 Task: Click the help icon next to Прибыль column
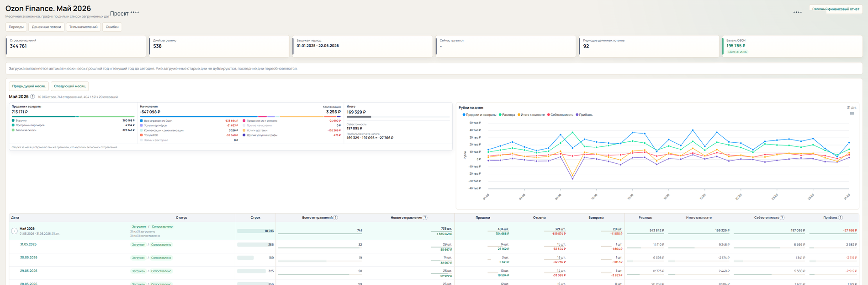coord(841,218)
